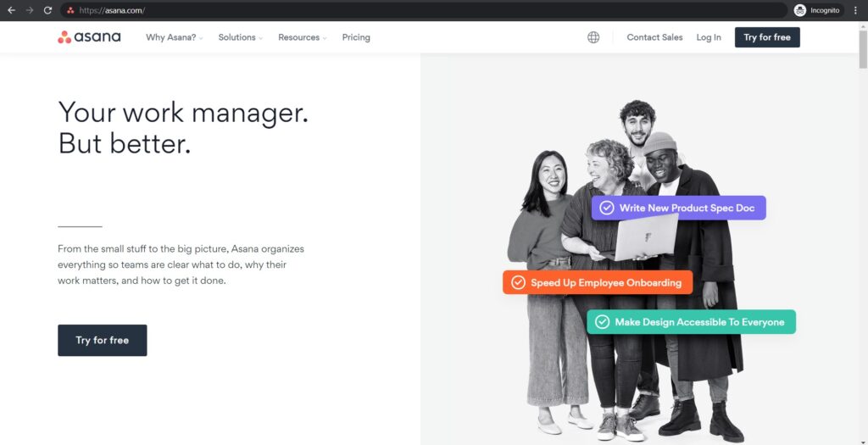Click the Log In link
This screenshot has height=445, width=868.
click(709, 37)
